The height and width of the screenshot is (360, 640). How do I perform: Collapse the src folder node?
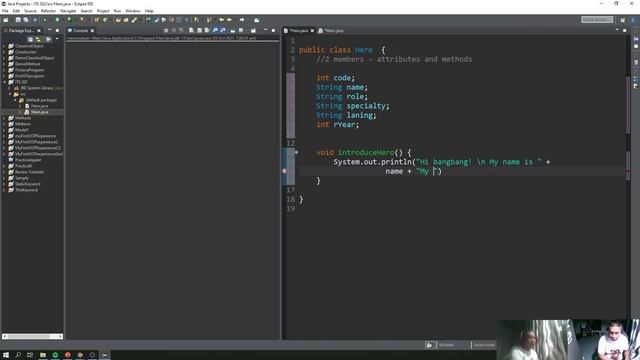click(10, 94)
